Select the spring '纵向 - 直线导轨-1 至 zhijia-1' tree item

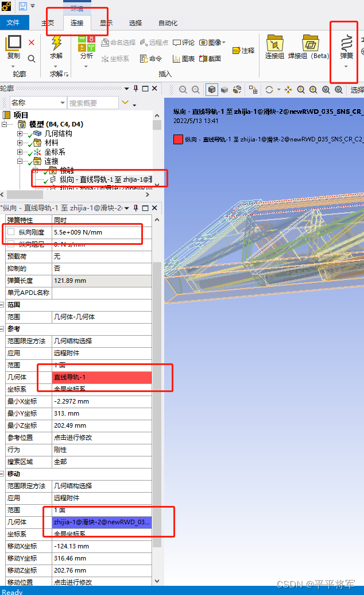tap(106, 179)
